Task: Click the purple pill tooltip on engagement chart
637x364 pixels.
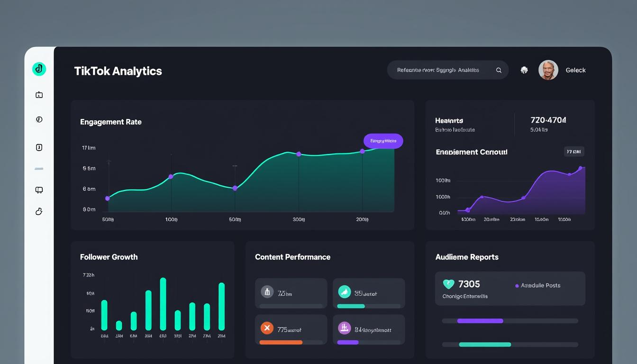Action: tap(383, 141)
